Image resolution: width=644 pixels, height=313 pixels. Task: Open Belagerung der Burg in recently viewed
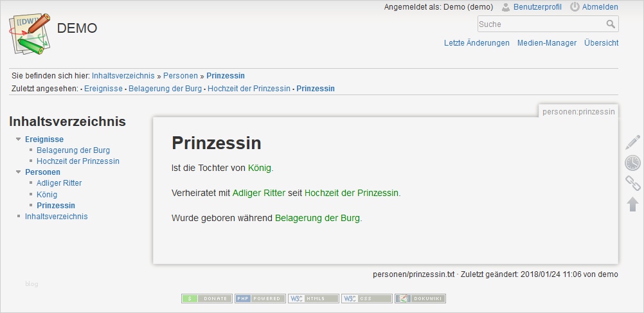coord(165,88)
